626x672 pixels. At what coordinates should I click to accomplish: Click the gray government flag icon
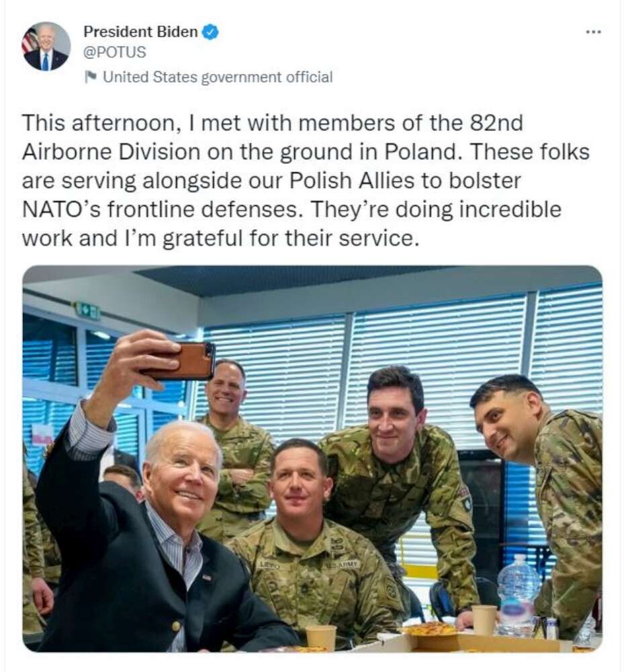(x=91, y=77)
